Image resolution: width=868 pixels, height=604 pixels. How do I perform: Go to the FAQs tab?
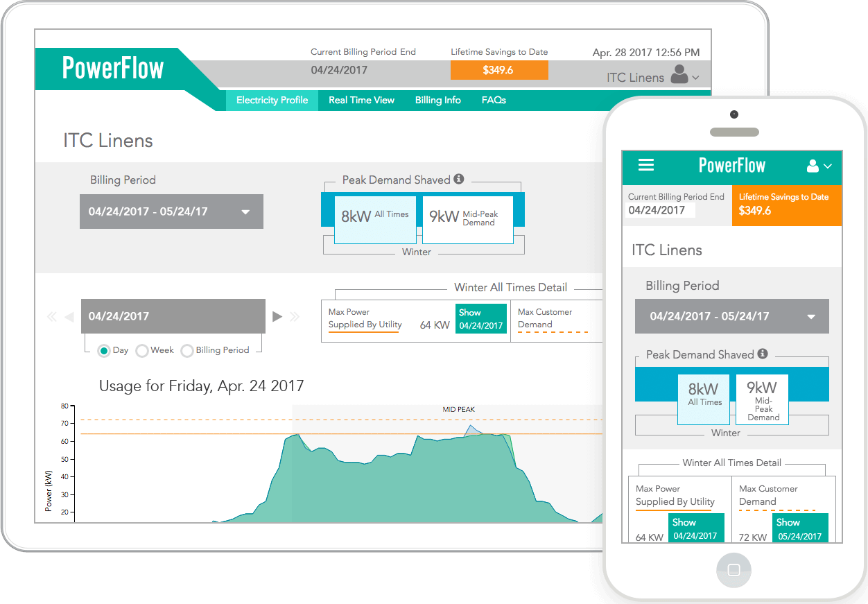click(494, 101)
